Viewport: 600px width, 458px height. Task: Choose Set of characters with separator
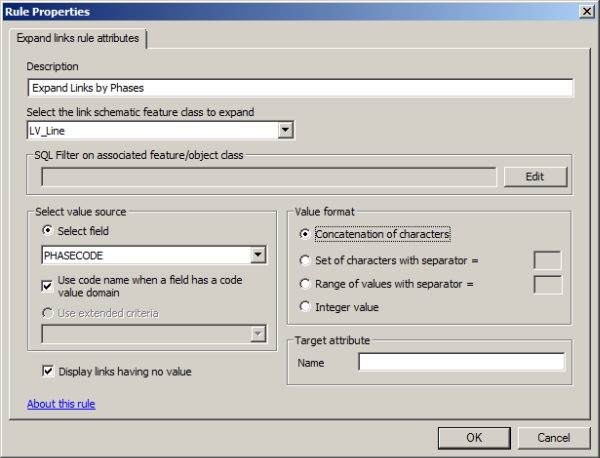pyautogui.click(x=305, y=260)
